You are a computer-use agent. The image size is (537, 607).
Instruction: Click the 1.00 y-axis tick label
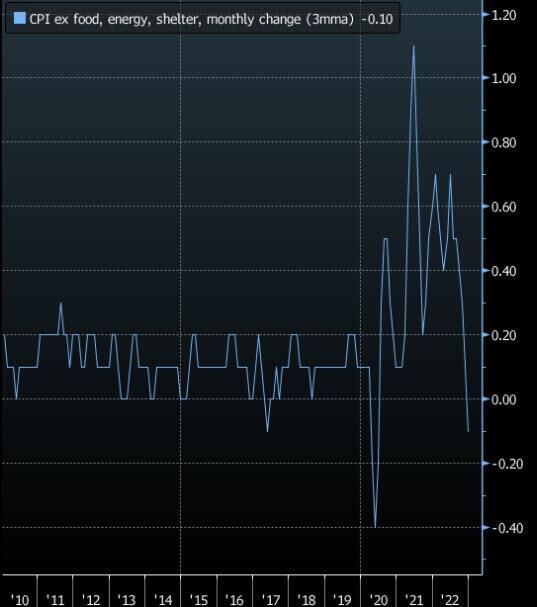coord(504,78)
